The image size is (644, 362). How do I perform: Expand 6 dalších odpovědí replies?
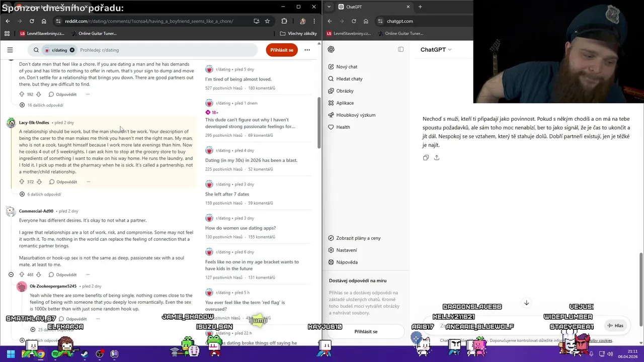[x=40, y=194]
